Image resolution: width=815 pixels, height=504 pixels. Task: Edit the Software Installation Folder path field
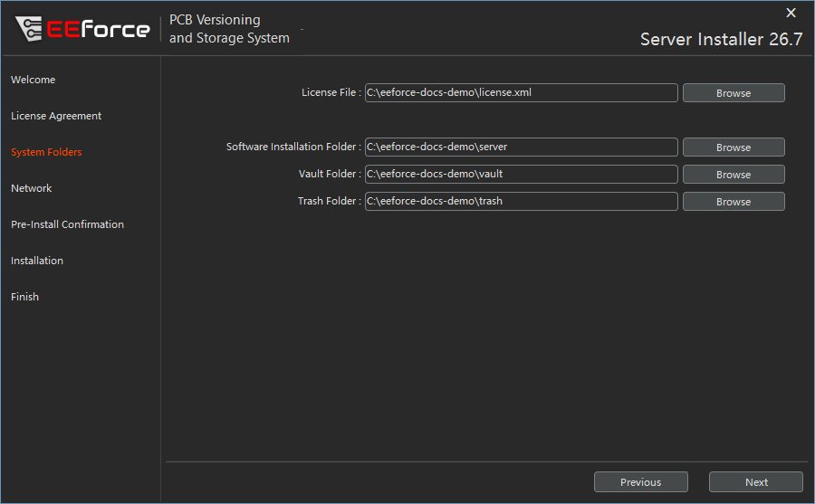click(x=522, y=147)
